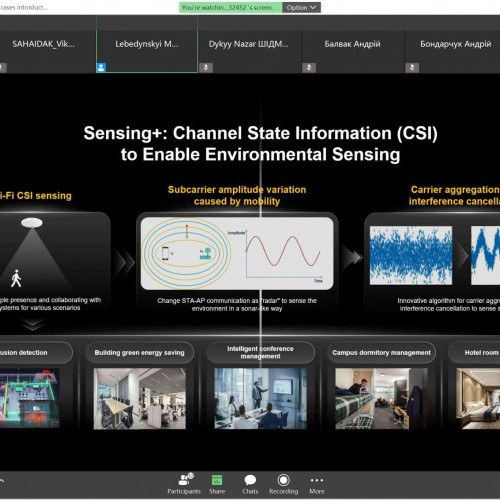The height and width of the screenshot is (500, 500).
Task: Open the Participants panel icon
Action: [x=185, y=480]
